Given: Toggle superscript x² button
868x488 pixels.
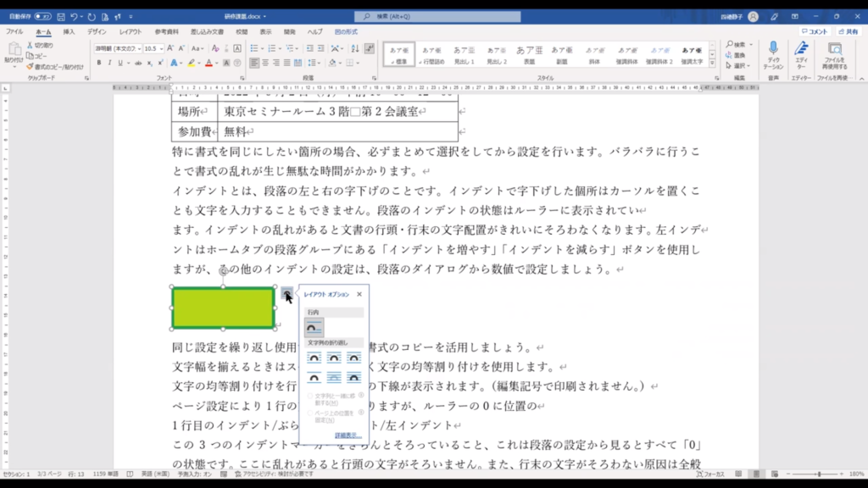Looking at the screenshot, I should click(x=160, y=63).
